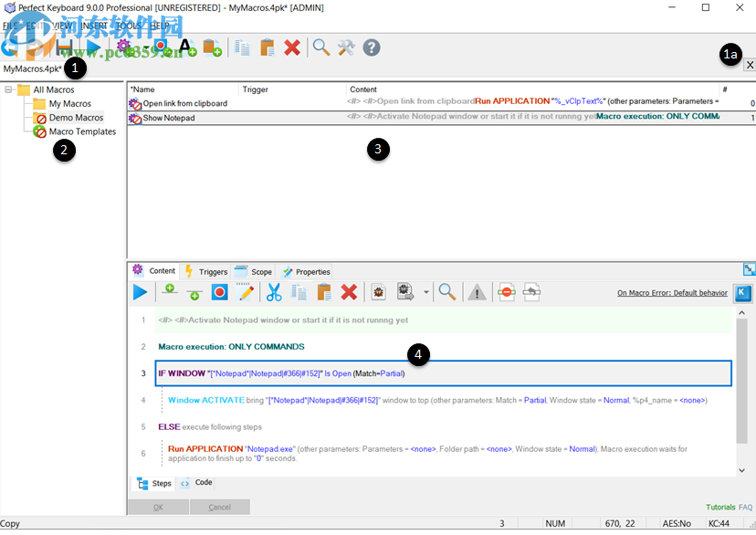Click the main toolbar Paste icon
The width and height of the screenshot is (756, 535).
(x=268, y=47)
